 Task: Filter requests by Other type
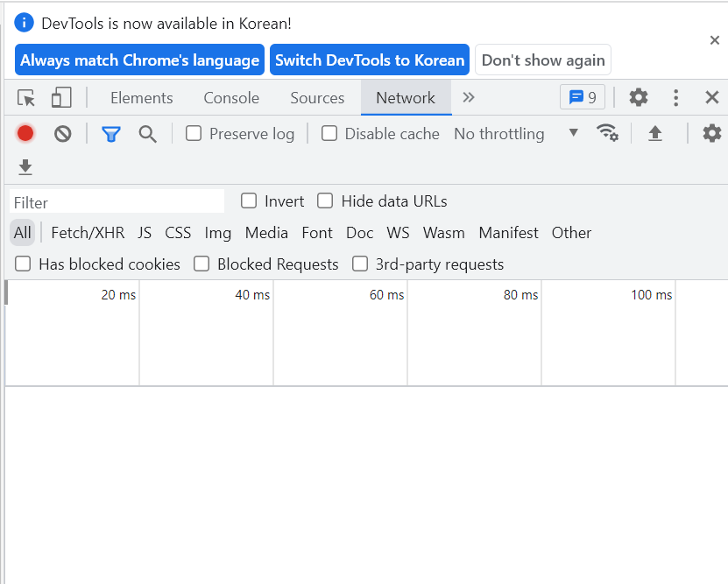(x=571, y=232)
